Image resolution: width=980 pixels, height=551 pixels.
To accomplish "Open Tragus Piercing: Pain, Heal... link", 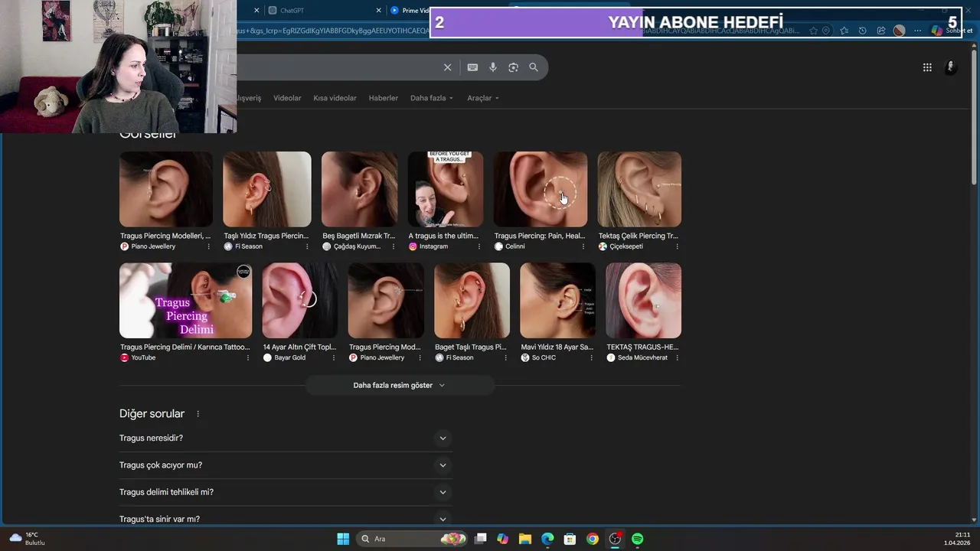I will pos(540,236).
